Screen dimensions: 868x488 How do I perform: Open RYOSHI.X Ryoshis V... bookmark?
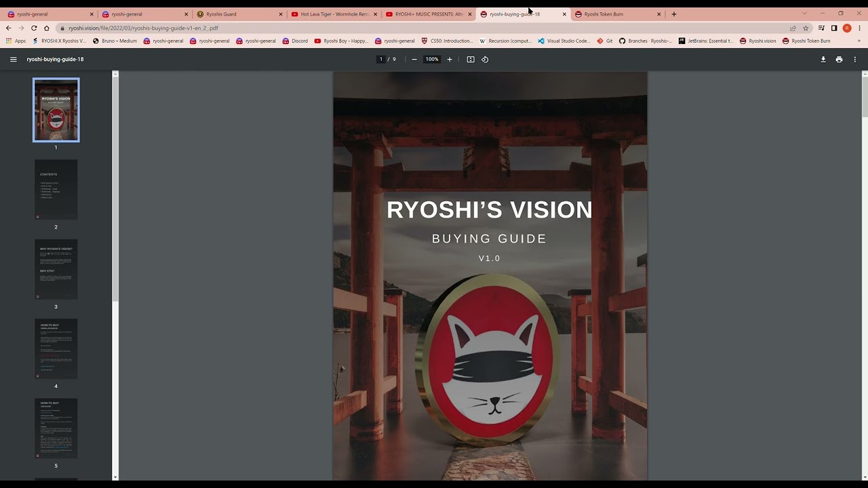(x=59, y=41)
